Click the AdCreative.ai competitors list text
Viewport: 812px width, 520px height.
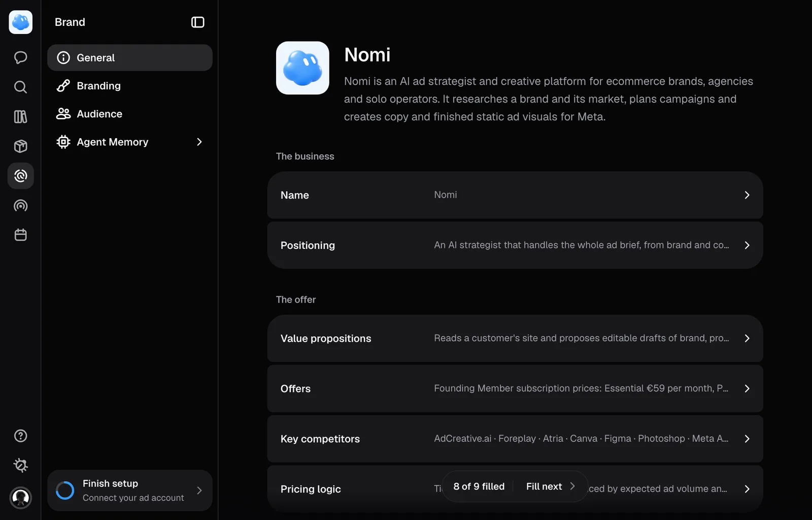[x=581, y=438]
